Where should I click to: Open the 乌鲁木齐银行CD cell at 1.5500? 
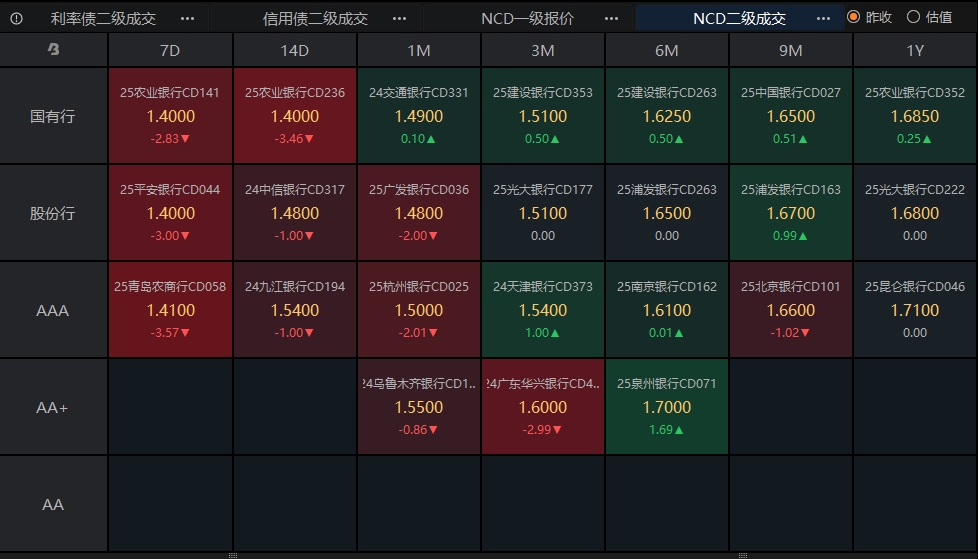click(x=419, y=407)
